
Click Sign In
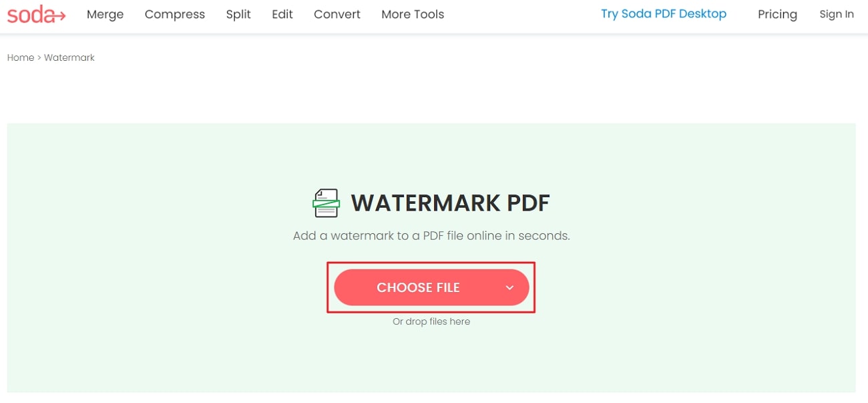(837, 14)
